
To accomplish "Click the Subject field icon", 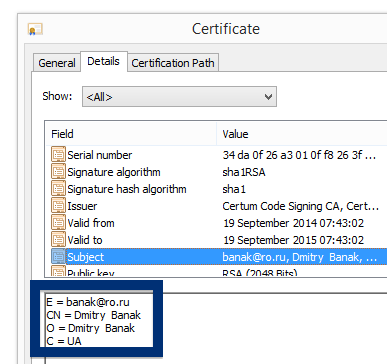I will [58, 257].
